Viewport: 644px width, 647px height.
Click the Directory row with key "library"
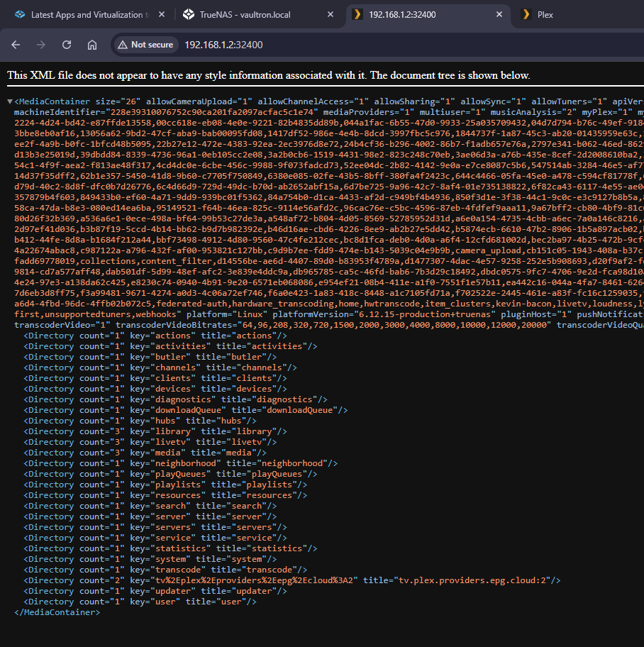pyautogui.click(x=155, y=431)
